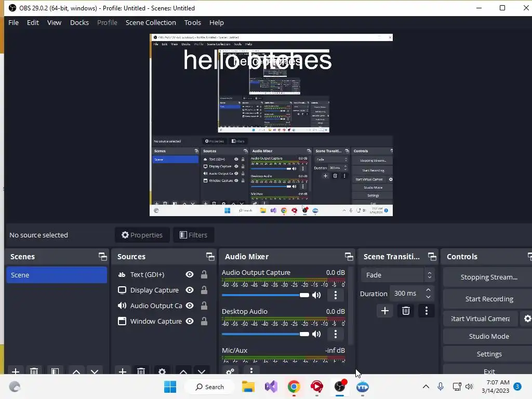This screenshot has height=399, width=532.
Task: Toggle visibility of Text (GDI+) source
Action: 190,274
